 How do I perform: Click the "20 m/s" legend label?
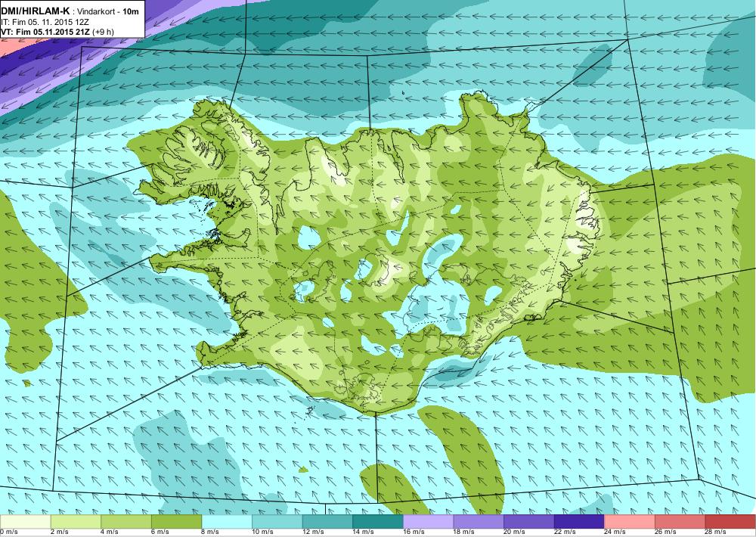click(x=514, y=532)
